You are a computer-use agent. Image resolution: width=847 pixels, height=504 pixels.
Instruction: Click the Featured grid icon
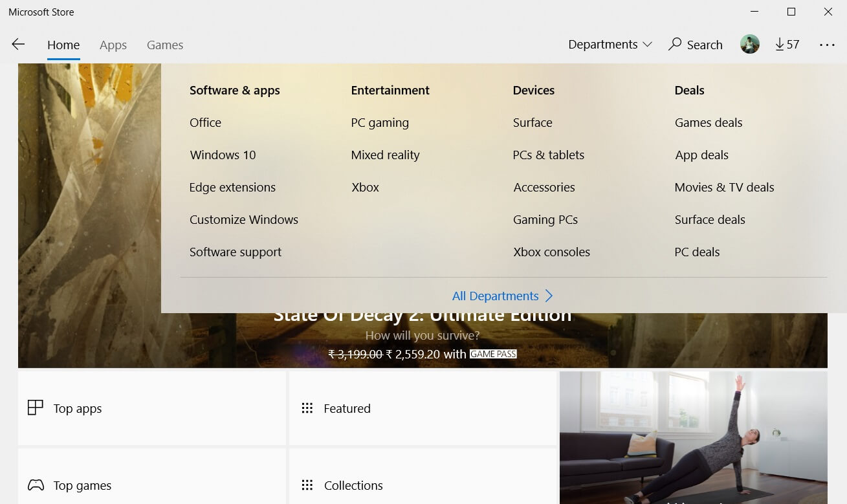pos(307,408)
